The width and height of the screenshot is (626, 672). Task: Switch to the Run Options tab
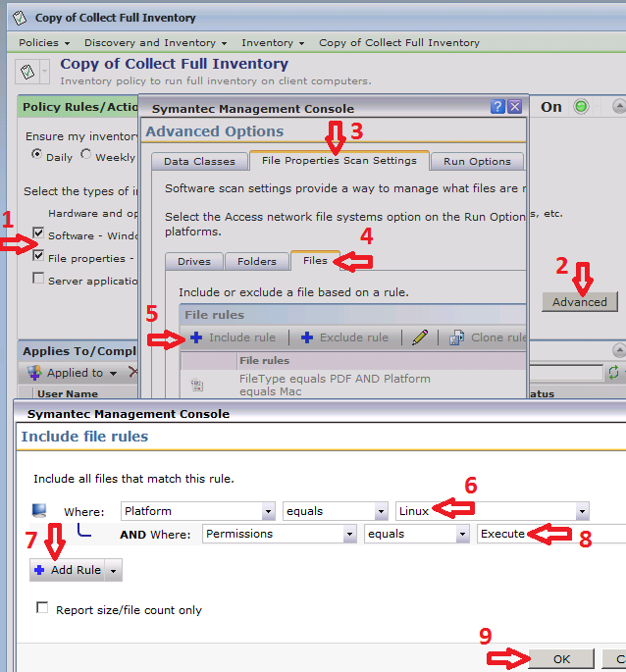[477, 162]
